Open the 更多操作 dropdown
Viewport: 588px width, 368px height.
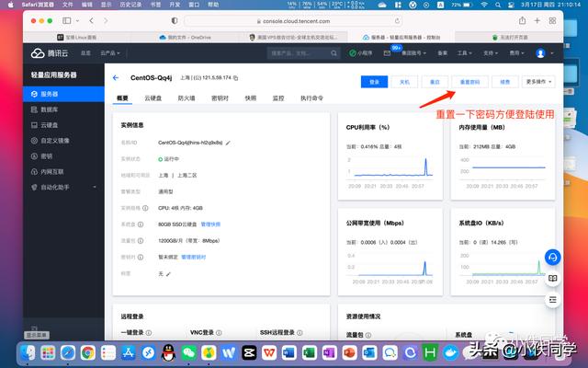[538, 82]
